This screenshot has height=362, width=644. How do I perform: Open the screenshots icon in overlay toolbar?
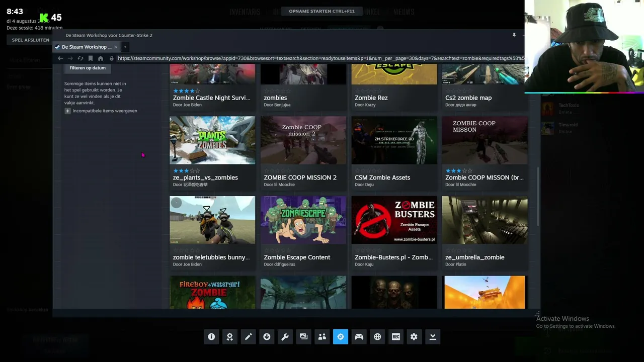[303, 337]
